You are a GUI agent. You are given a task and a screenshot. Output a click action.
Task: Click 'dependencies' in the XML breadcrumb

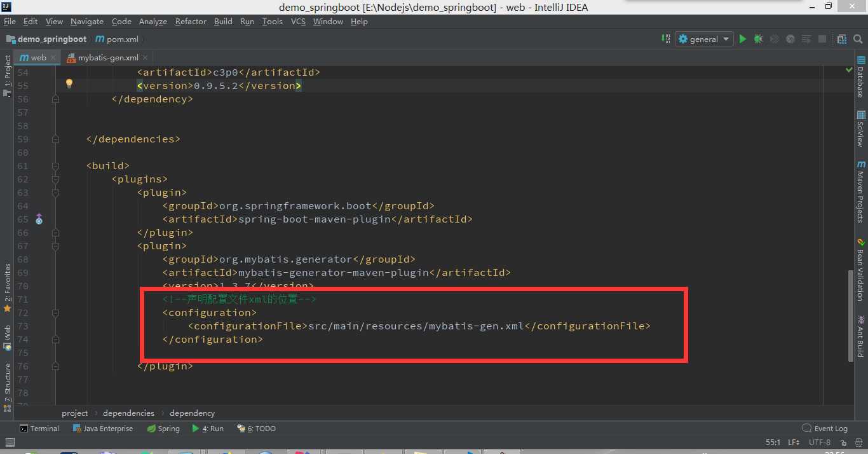pos(128,413)
